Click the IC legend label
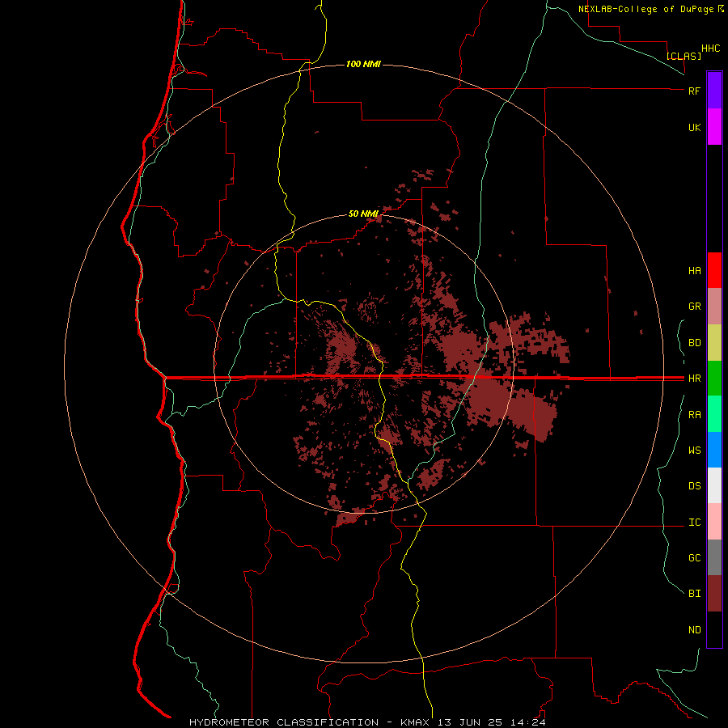This screenshot has width=728, height=728. coord(694,523)
